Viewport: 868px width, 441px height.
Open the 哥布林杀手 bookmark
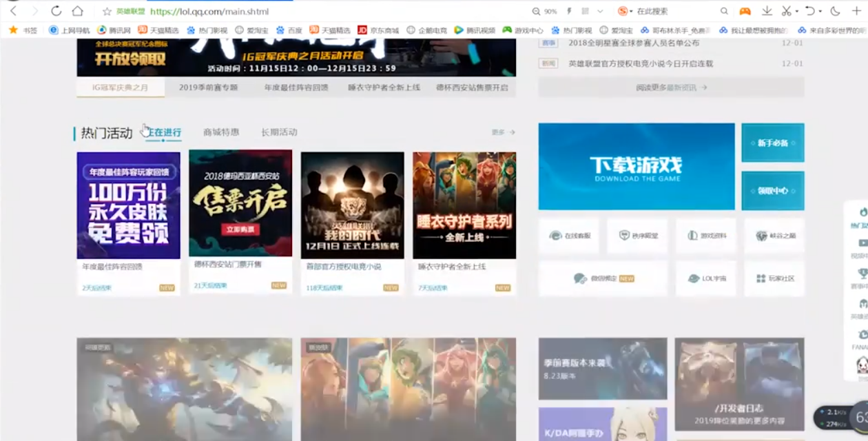[676, 30]
